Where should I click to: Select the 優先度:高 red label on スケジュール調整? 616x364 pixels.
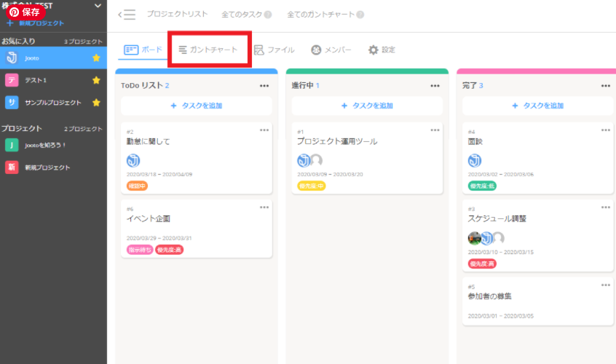(481, 264)
